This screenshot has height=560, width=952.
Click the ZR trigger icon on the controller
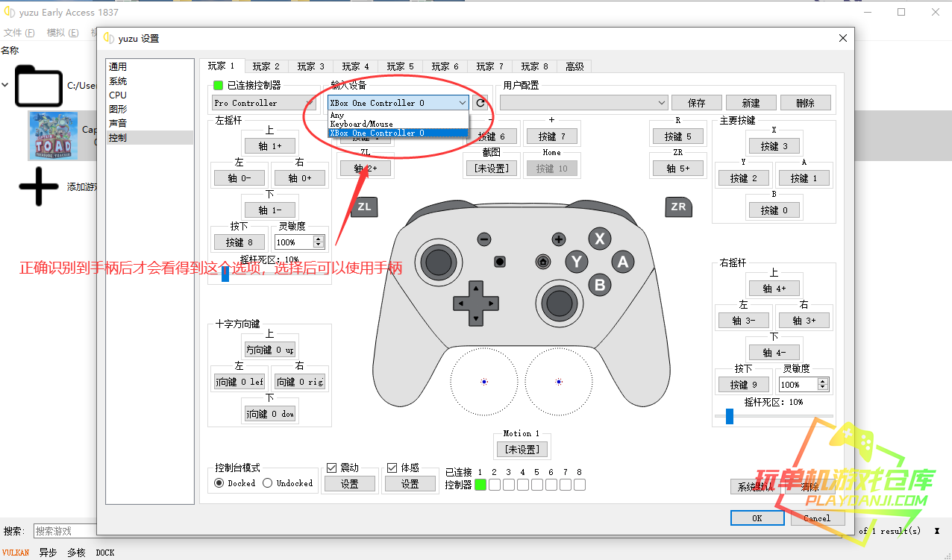click(678, 207)
